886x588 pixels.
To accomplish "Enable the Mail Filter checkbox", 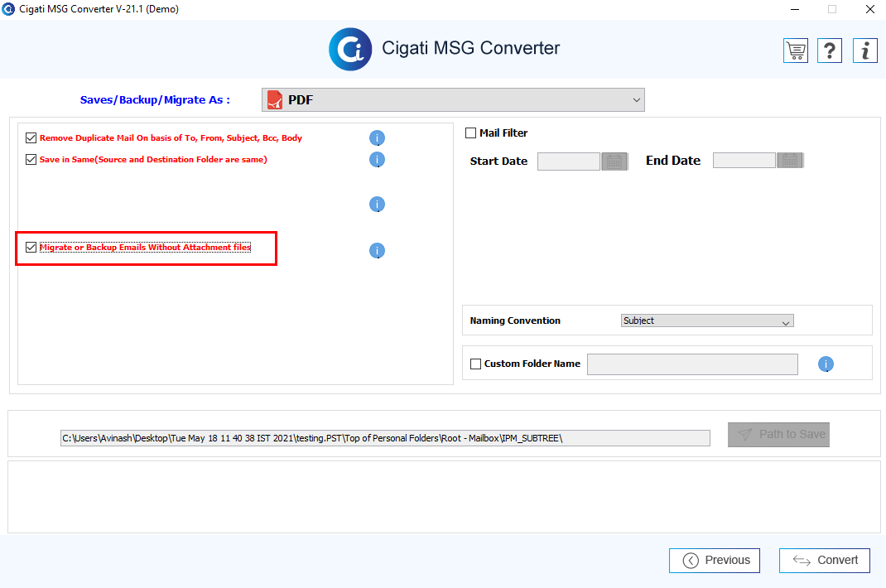I will click(x=470, y=133).
